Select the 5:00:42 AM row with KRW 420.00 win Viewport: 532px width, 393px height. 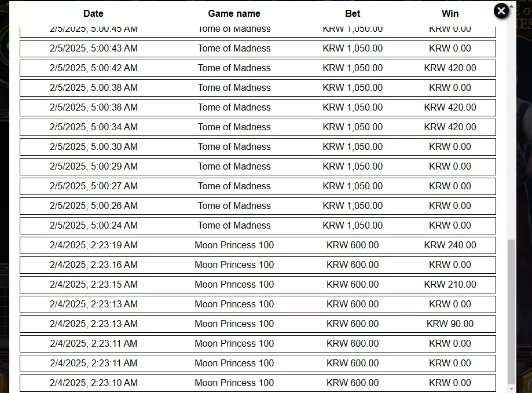(258, 68)
